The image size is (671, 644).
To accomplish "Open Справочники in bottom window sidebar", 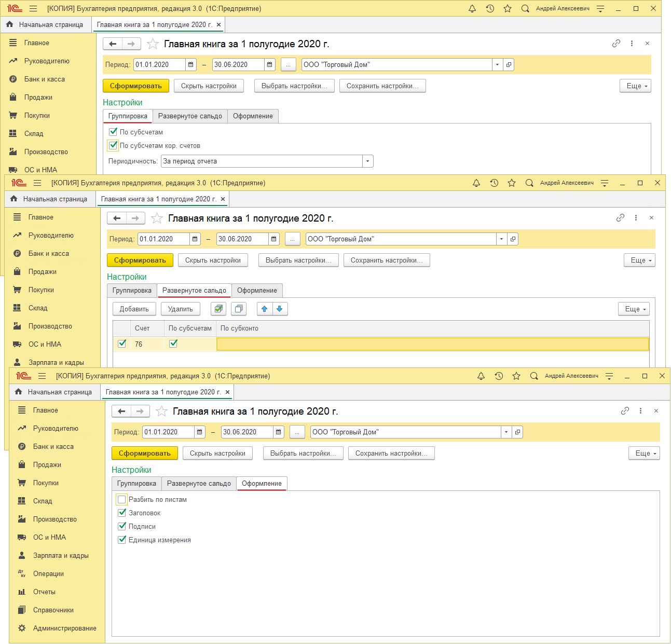I will pos(53,610).
